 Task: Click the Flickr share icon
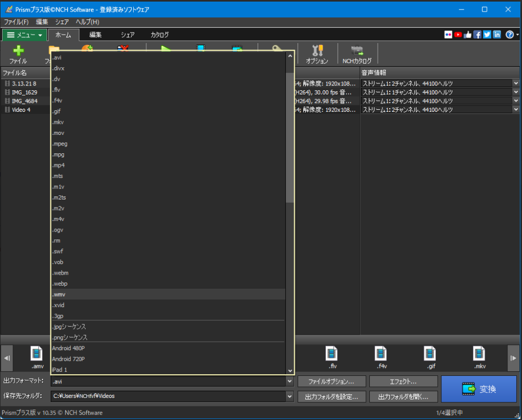[448, 35]
